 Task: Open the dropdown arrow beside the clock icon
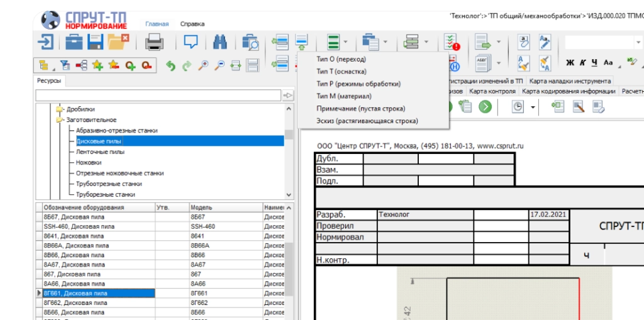(x=533, y=107)
